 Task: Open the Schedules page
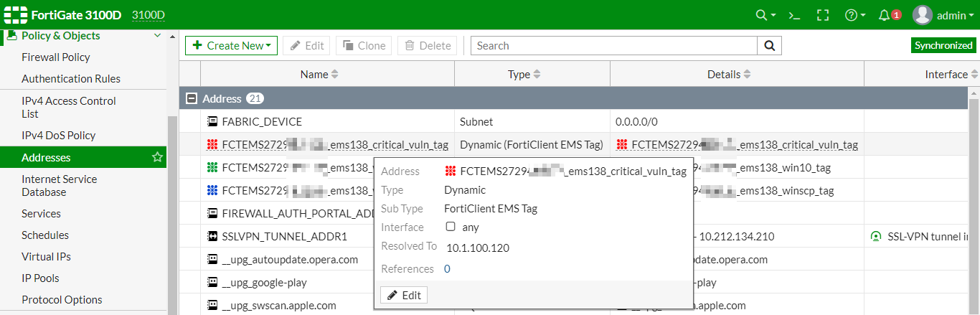(x=45, y=235)
